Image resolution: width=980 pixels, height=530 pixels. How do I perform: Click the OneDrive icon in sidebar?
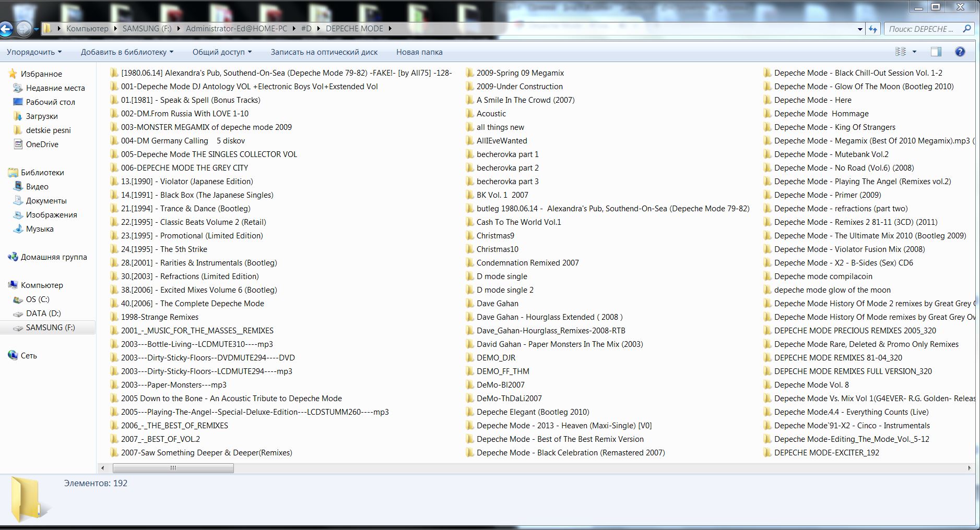click(18, 144)
